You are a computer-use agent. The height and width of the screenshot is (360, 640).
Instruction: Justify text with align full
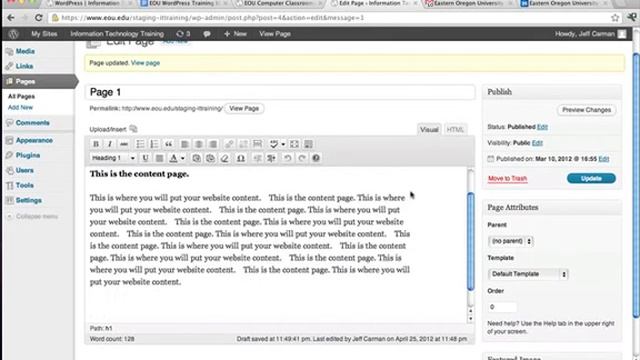[160, 158]
